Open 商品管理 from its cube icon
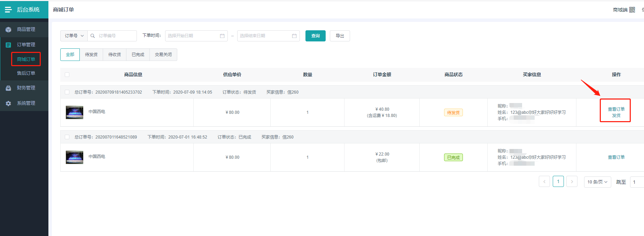644x236 pixels. pyautogui.click(x=8, y=30)
